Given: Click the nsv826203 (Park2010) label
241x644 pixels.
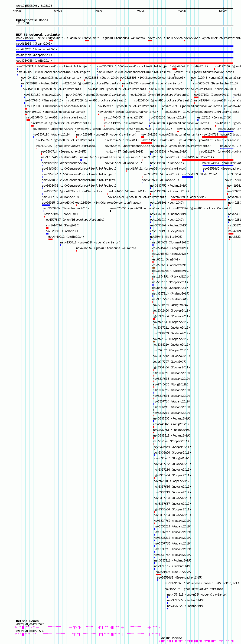Looking at the screenshot, I should click(62, 231).
